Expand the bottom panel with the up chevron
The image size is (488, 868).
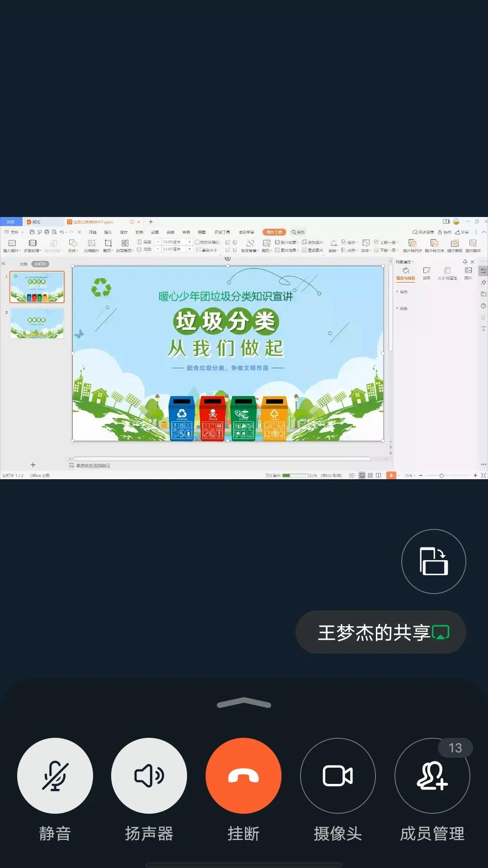(x=244, y=703)
